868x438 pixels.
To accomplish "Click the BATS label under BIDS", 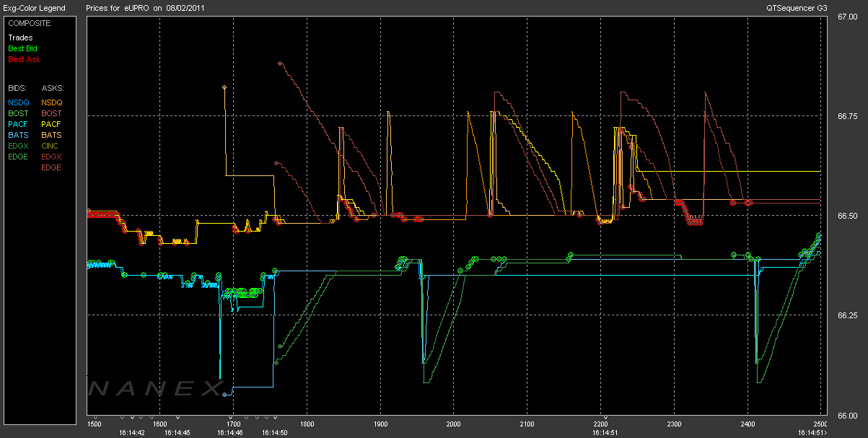I will coord(18,135).
